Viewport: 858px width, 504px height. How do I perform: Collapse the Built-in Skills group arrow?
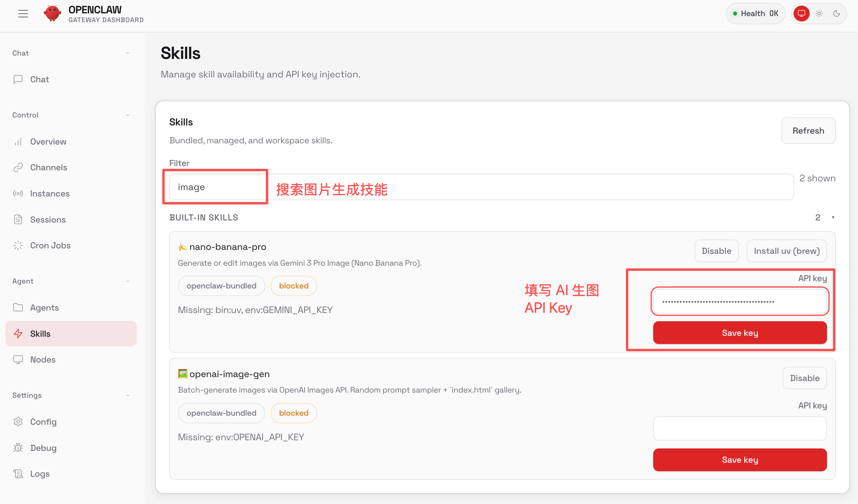pos(833,217)
